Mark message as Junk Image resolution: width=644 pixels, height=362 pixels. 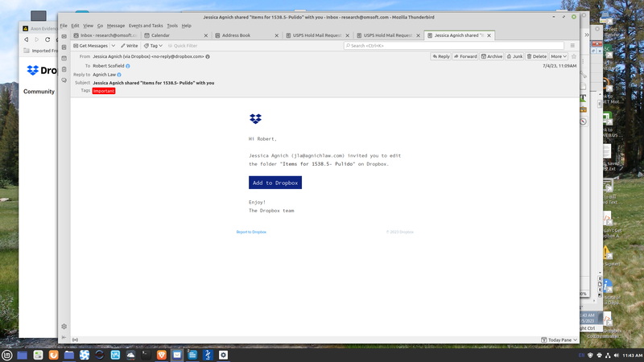[514, 56]
